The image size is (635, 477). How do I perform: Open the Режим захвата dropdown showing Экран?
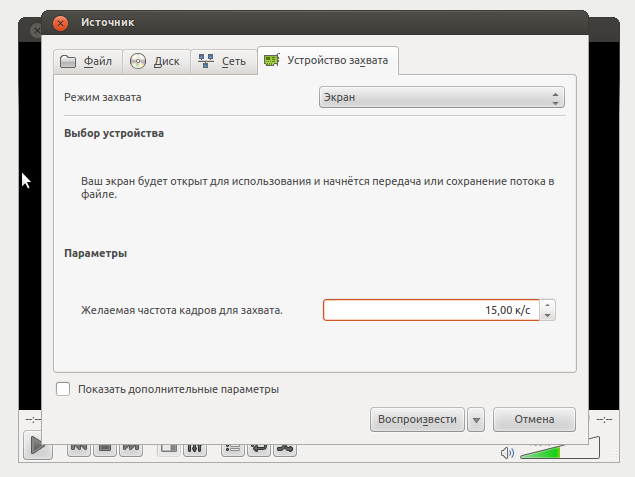click(x=441, y=97)
